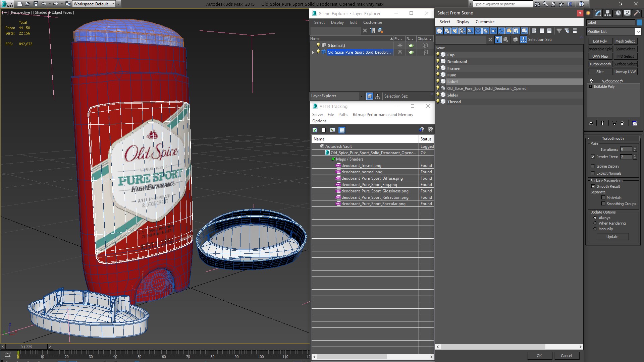Open Customize menu in Scene Explorer
Image resolution: width=644 pixels, height=362 pixels.
(x=372, y=22)
